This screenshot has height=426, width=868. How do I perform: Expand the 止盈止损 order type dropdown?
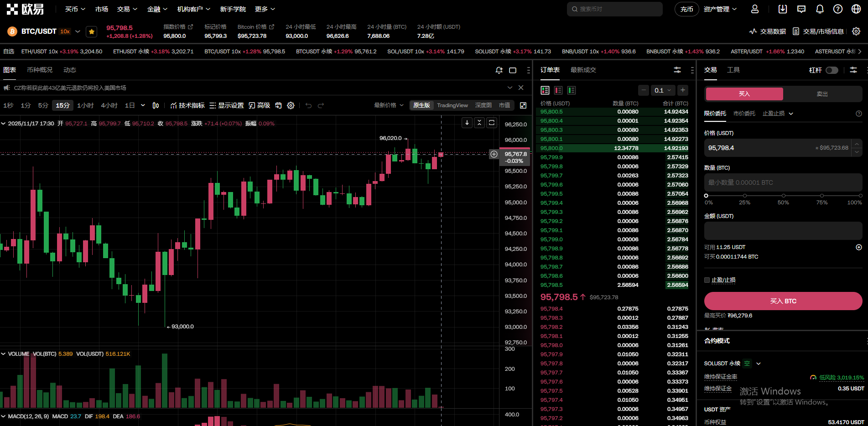[778, 114]
